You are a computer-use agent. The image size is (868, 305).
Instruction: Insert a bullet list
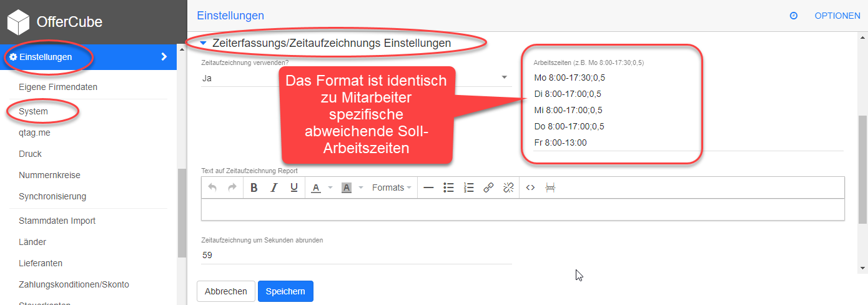pos(448,187)
